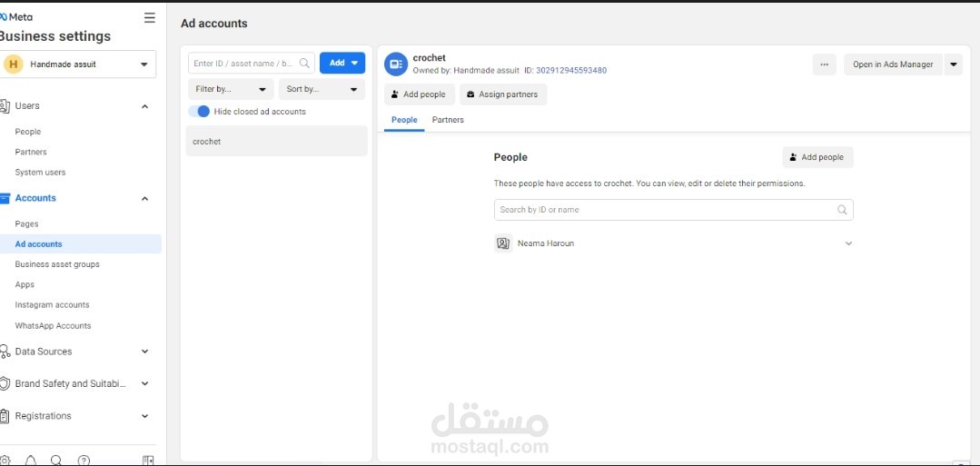980x466 pixels.
Task: Open Apps in sidebar
Action: [25, 284]
